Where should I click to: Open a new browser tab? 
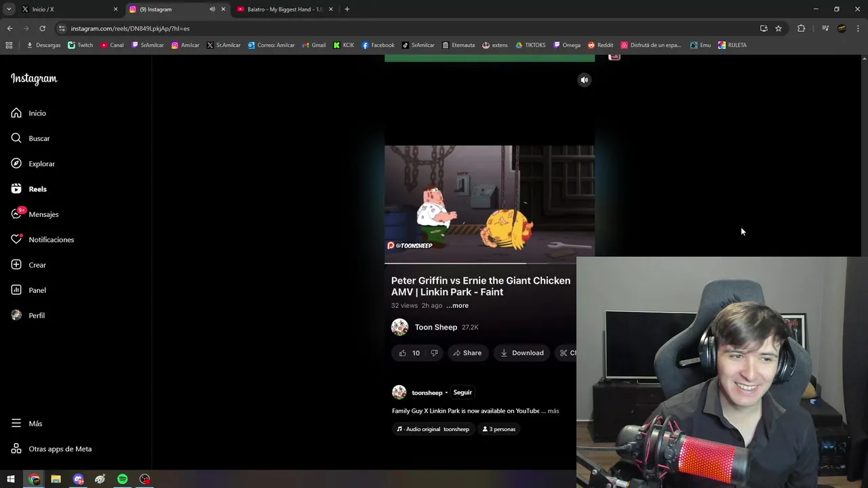click(347, 9)
